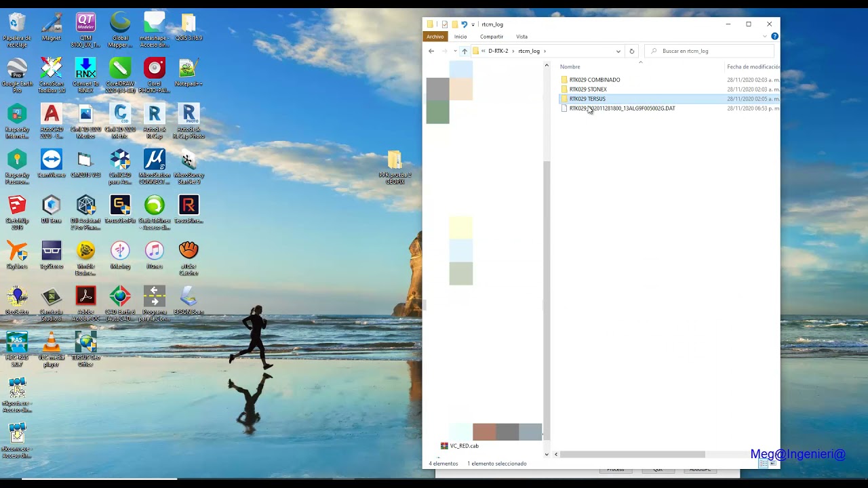Select the TersusGeoPix desktop icon
868x488 pixels.
coord(120,209)
